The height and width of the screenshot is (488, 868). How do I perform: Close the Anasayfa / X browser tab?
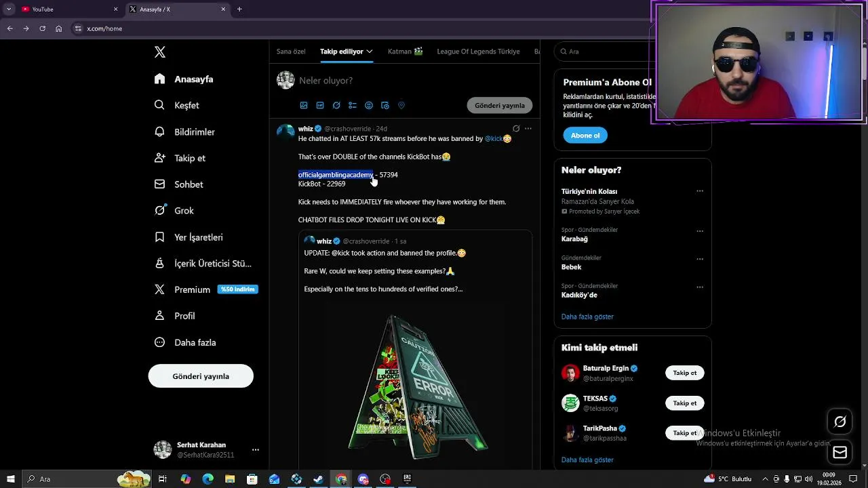click(223, 9)
